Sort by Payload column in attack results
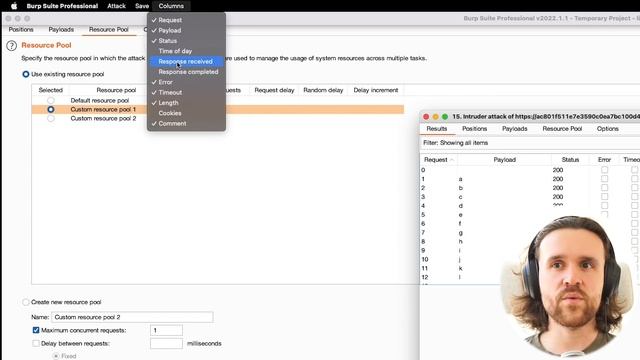This screenshot has height=360, width=640. pos(504,160)
